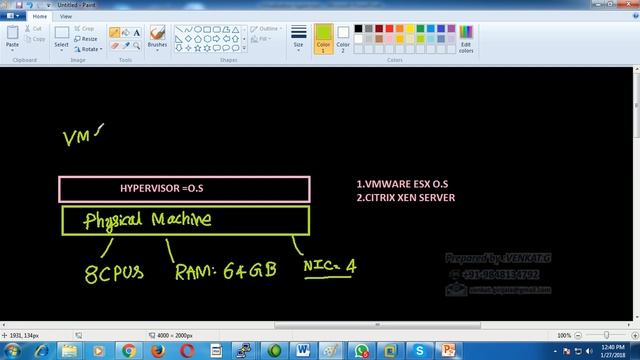The image size is (640, 360).
Task: Click the Paste clipboard icon
Action: [13, 33]
